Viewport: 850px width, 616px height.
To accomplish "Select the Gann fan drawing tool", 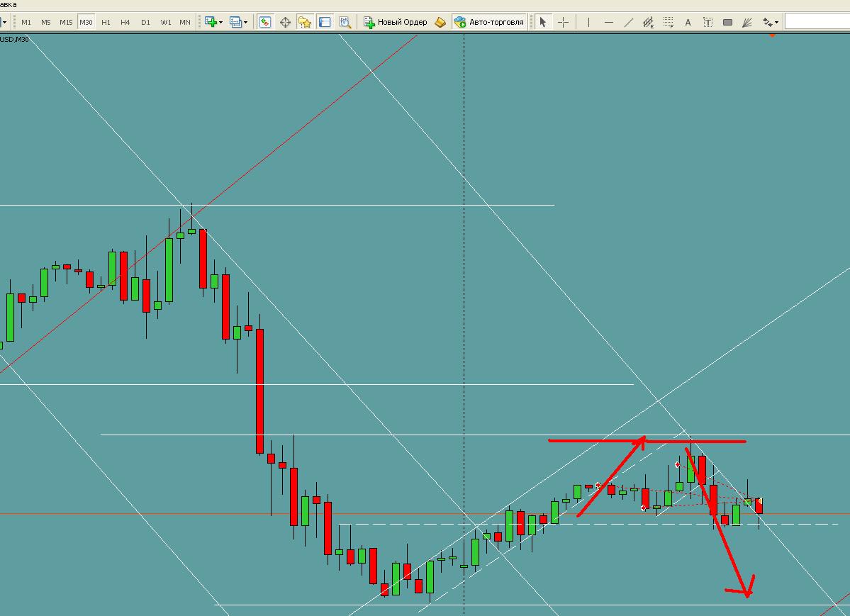I will [x=747, y=22].
